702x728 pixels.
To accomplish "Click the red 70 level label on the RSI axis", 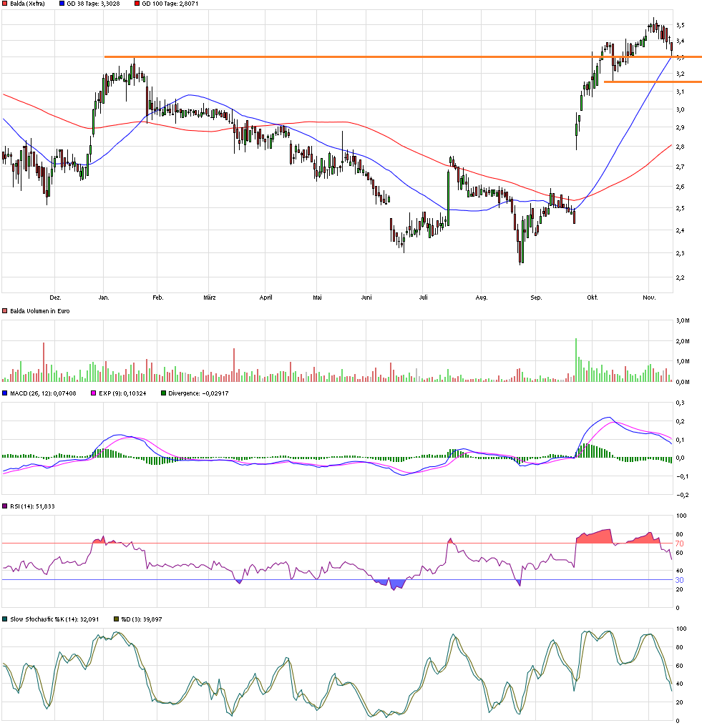I will tap(679, 543).
